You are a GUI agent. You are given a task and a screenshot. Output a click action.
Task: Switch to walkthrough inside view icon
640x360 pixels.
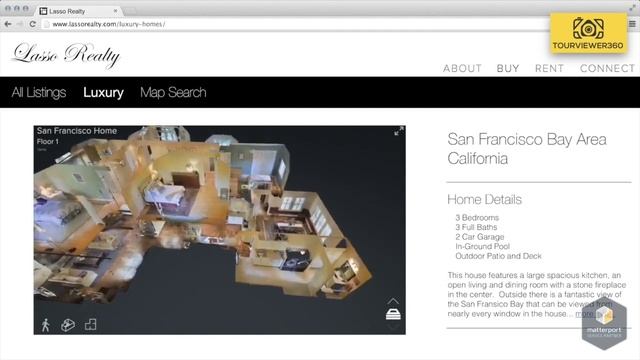click(x=46, y=325)
